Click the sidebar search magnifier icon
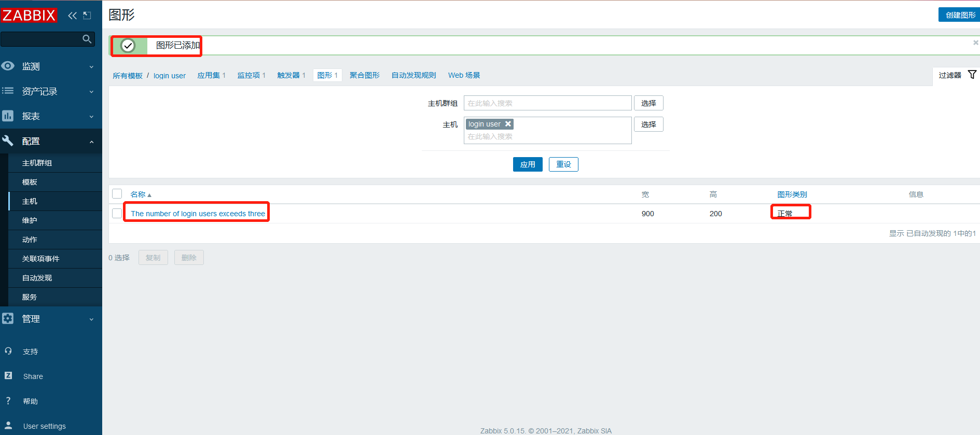This screenshot has width=980, height=435. coord(87,39)
